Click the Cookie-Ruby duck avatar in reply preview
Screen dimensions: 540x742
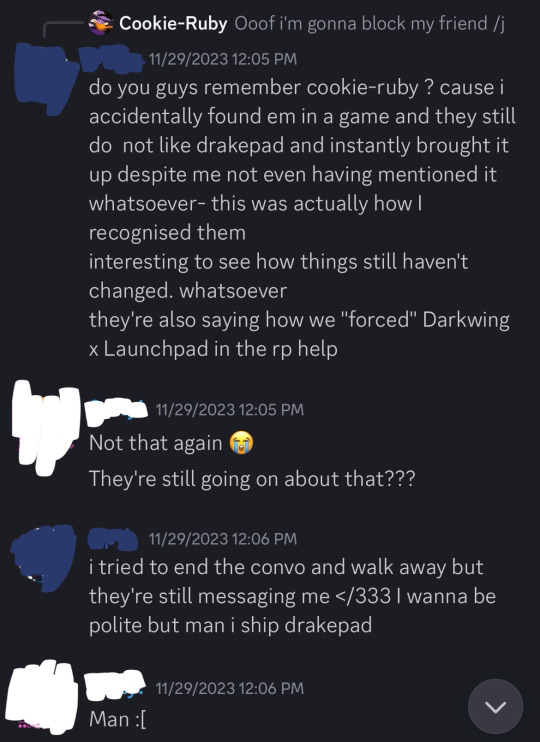coord(101,23)
